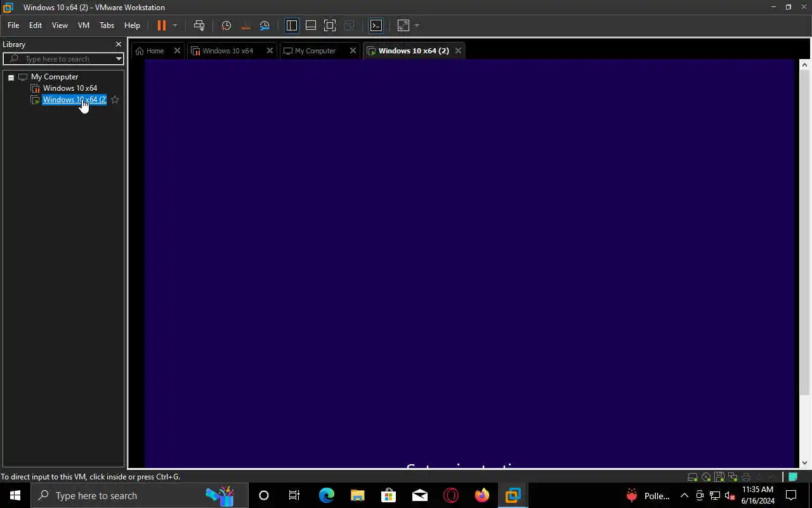The height and width of the screenshot is (508, 812).
Task: Click the sound card status bar icon
Action: 759,477
